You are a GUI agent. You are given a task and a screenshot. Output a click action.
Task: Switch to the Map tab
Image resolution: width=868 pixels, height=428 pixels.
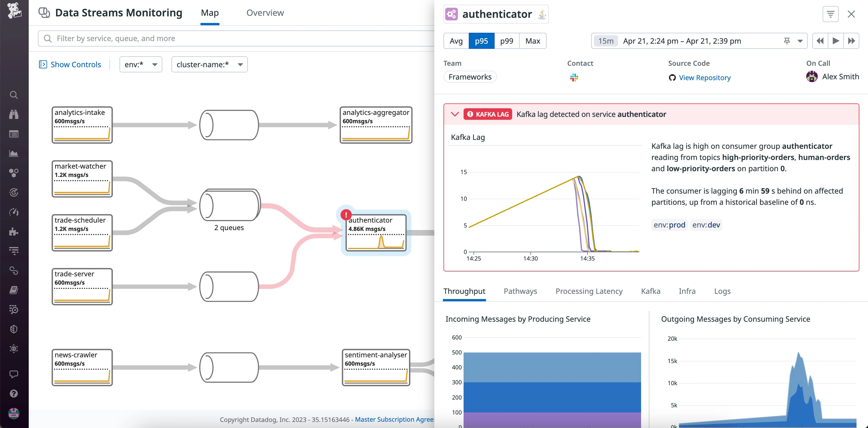click(210, 13)
